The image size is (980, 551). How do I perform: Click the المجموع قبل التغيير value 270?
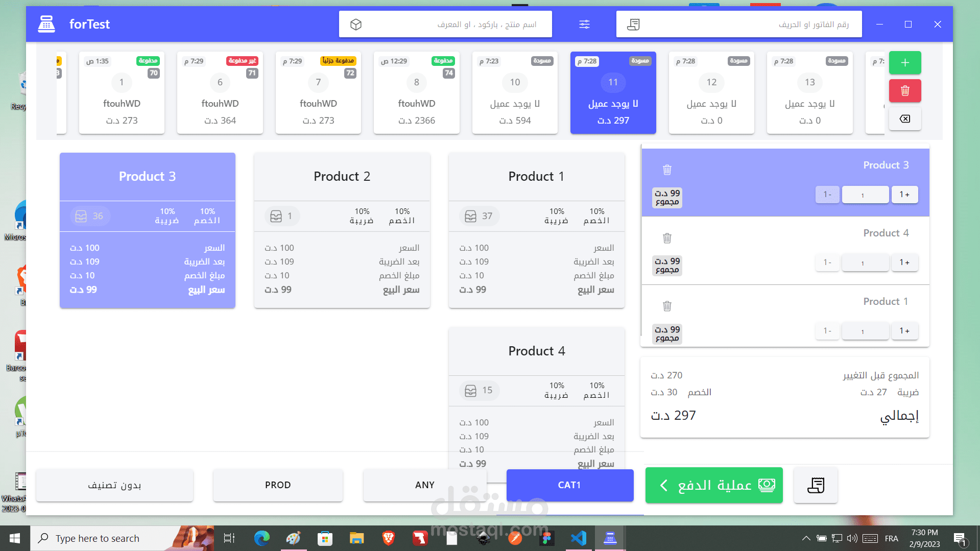click(666, 375)
